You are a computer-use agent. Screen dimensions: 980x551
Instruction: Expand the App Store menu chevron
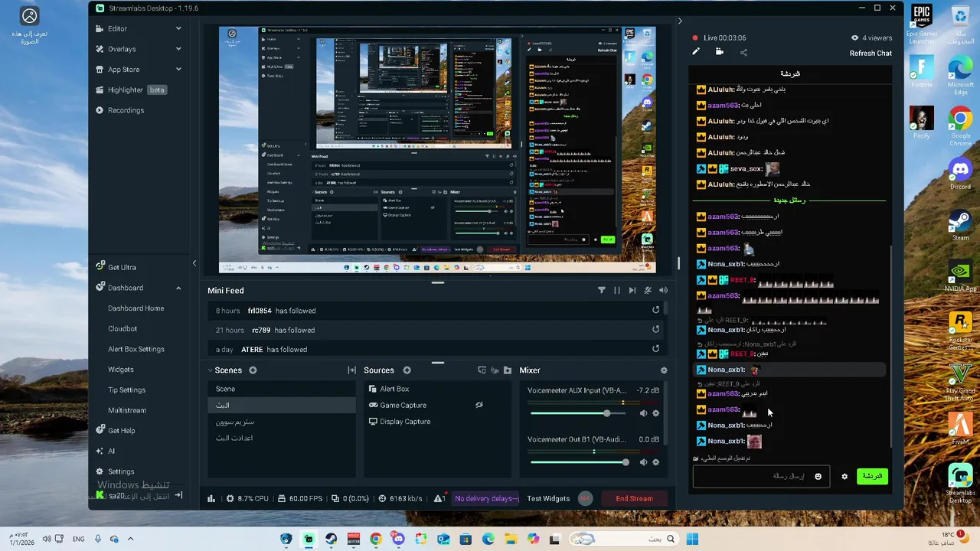178,69
